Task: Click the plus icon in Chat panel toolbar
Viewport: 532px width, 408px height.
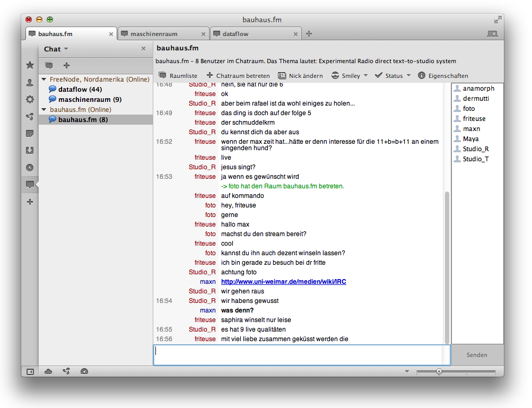Action: [66, 65]
